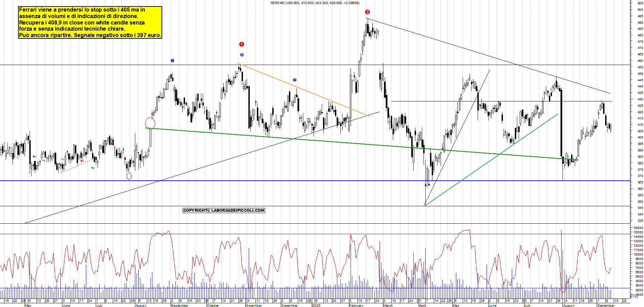The height and width of the screenshot is (307, 644).
Task: Select the blue circled 2 marker above the orange trendline
Action: tap(295, 80)
